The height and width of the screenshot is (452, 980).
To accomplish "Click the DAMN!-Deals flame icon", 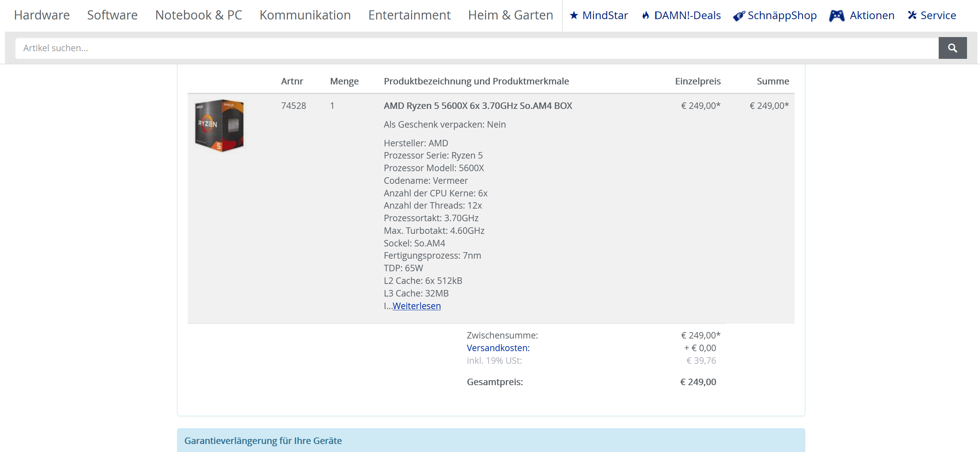I will (645, 15).
